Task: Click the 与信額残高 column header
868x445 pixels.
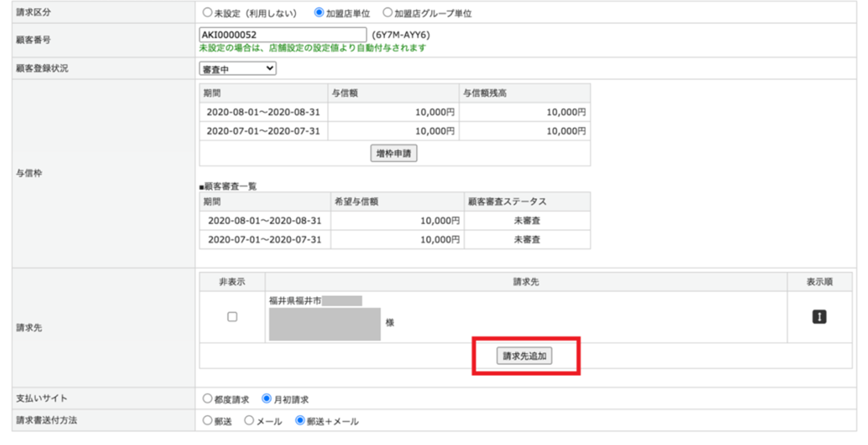Action: tap(484, 93)
